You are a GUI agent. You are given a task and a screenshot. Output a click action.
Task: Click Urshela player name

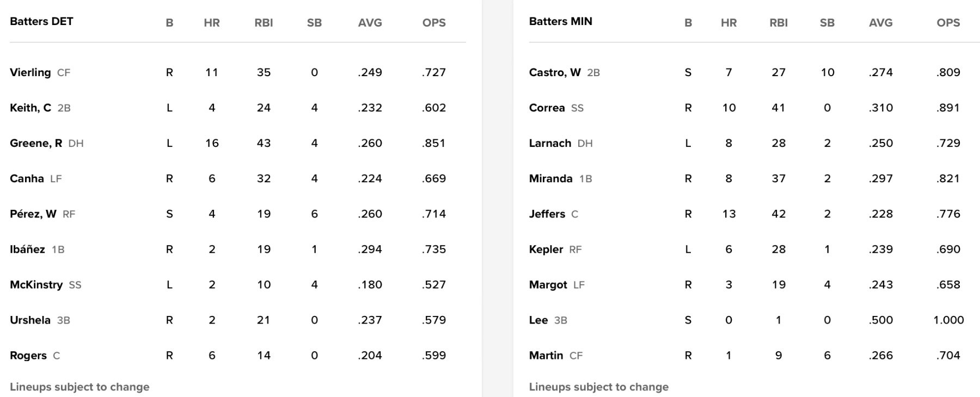(30, 320)
